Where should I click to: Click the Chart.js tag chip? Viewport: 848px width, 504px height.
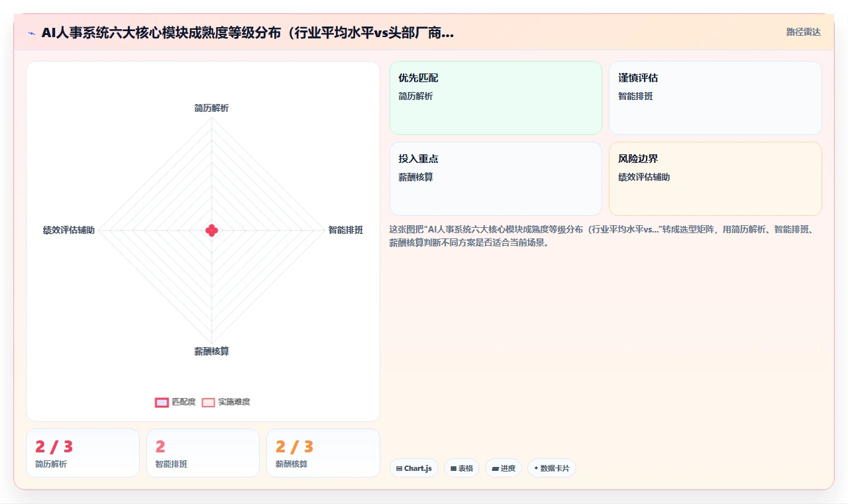point(414,468)
